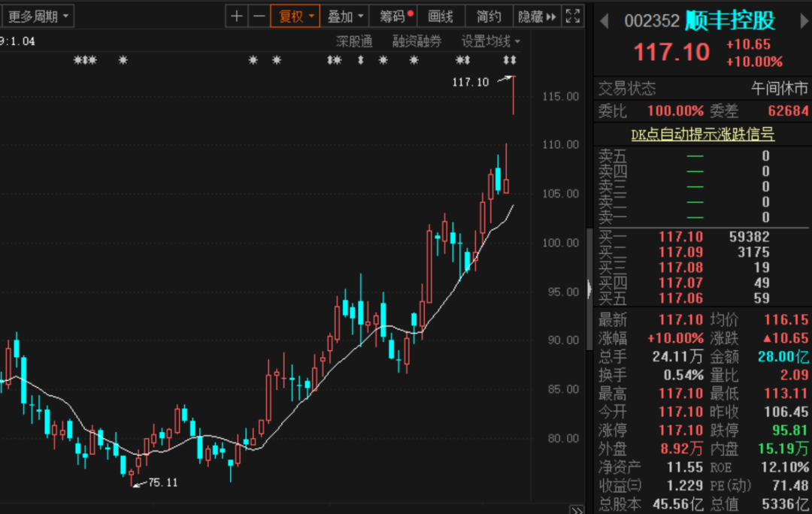
Task: Toggle fullscreen chart icon
Action: click(573, 17)
